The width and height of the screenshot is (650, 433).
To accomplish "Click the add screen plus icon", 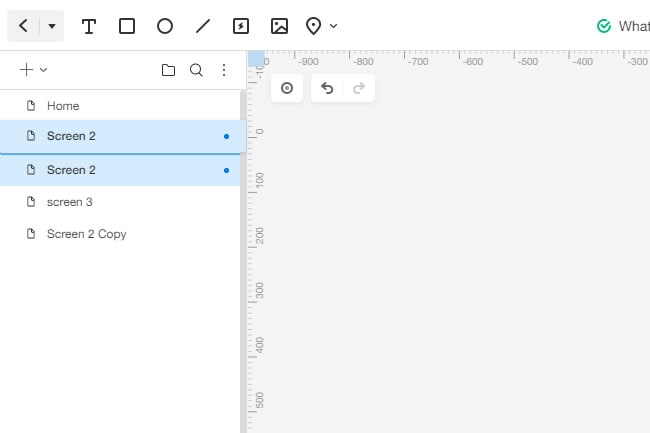I will coord(26,70).
